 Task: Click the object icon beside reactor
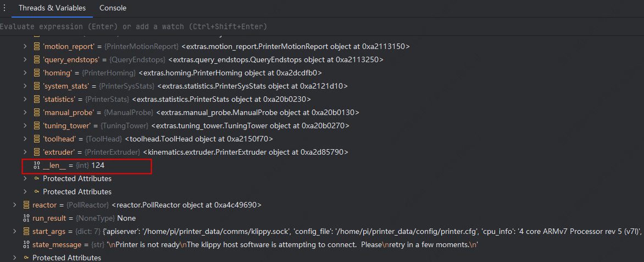click(26, 205)
